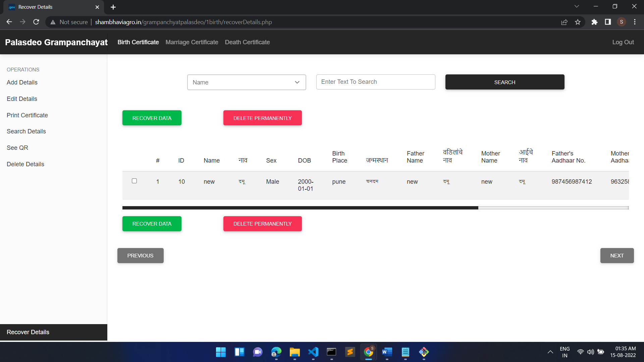
Task: Click the reload page icon
Action: (x=36, y=22)
